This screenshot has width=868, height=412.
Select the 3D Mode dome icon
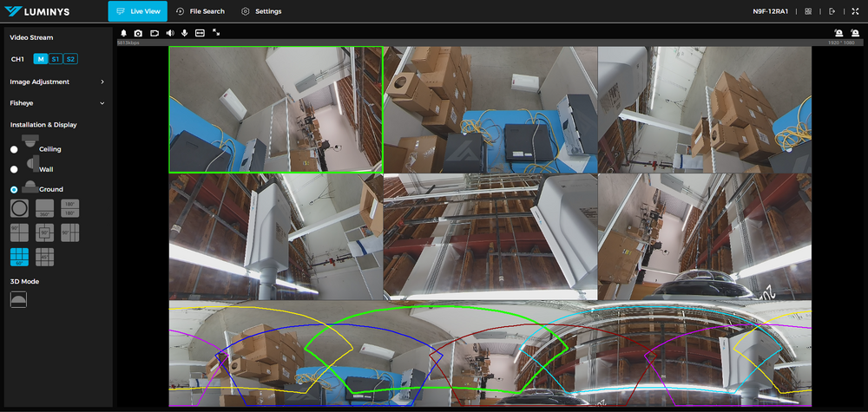pyautogui.click(x=18, y=298)
